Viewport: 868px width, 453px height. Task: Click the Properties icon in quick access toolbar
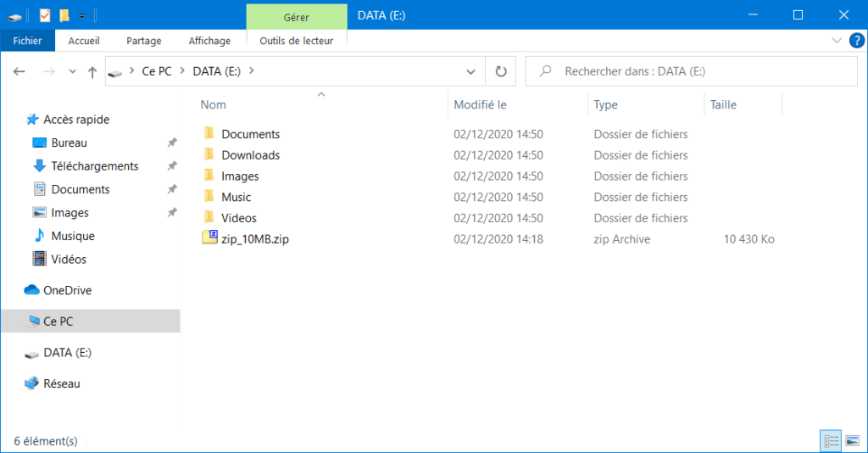[45, 15]
